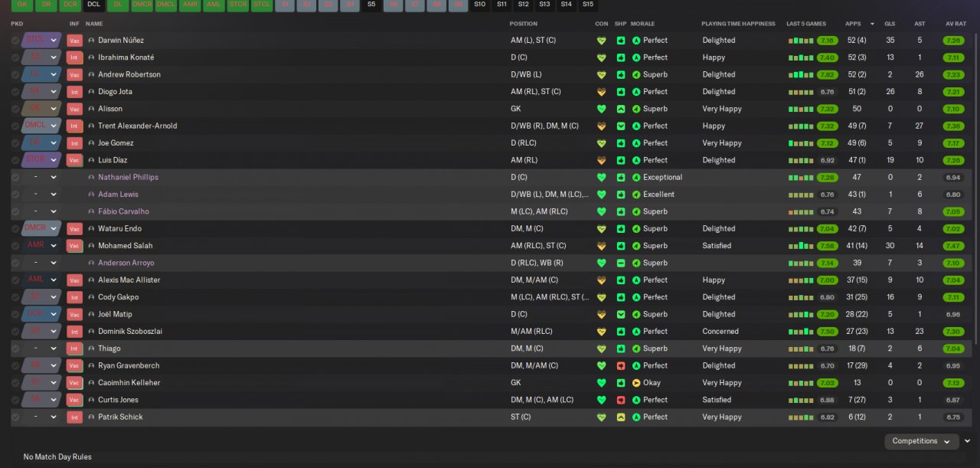
Task: Click the person icon beside Joe Gomez's name
Action: (x=91, y=143)
